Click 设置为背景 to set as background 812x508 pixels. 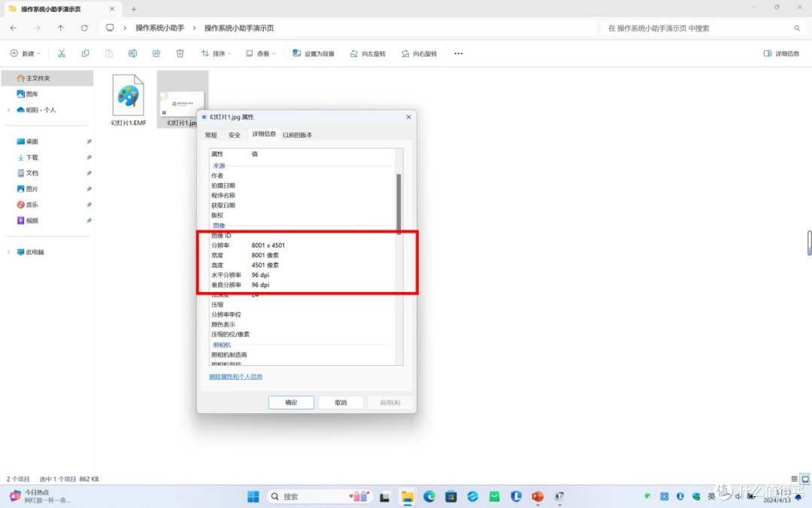click(x=314, y=53)
